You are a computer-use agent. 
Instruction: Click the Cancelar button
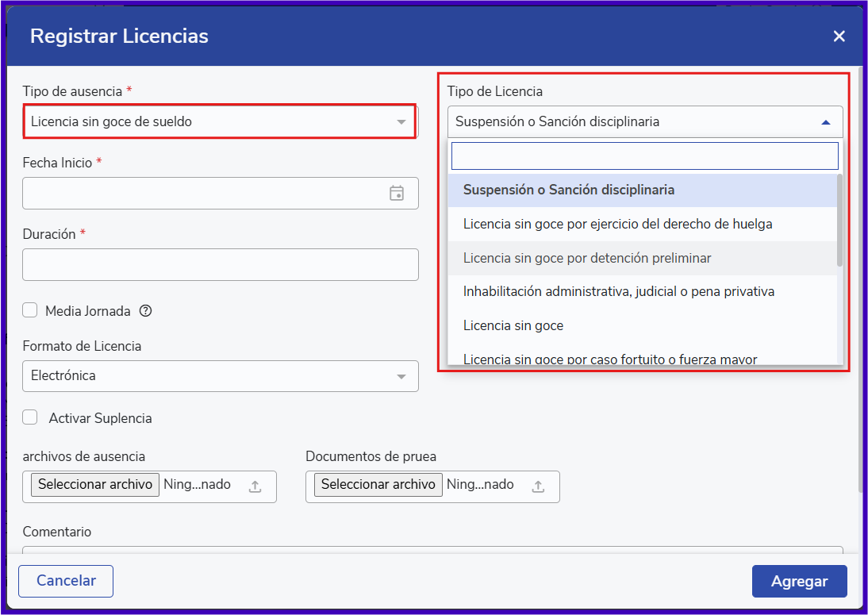(x=66, y=581)
